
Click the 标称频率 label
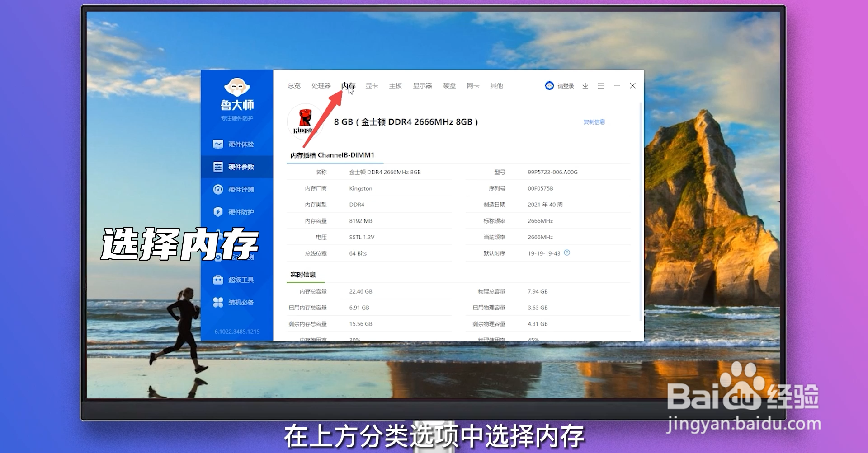tap(494, 221)
